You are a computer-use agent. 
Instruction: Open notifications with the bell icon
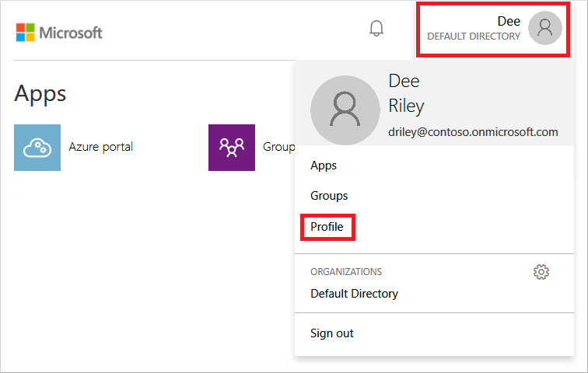pyautogui.click(x=376, y=29)
